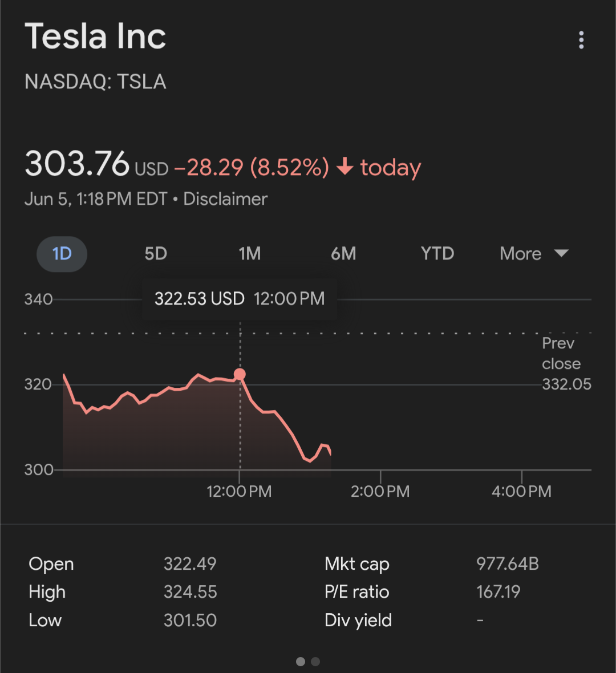616x673 pixels.
Task: Click the NASDAQ: TSLA ticker label
Action: [95, 82]
